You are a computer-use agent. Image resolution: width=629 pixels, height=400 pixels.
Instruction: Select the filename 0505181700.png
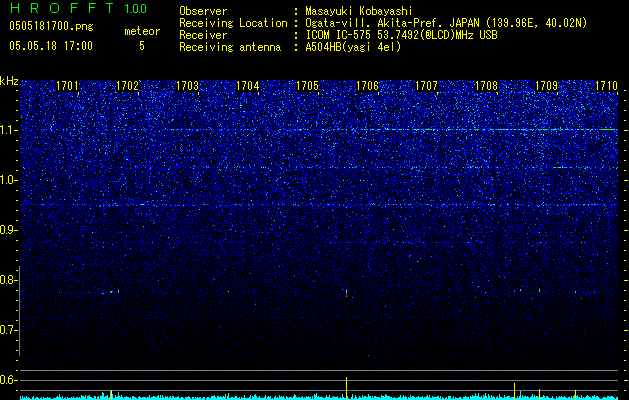pos(51,26)
